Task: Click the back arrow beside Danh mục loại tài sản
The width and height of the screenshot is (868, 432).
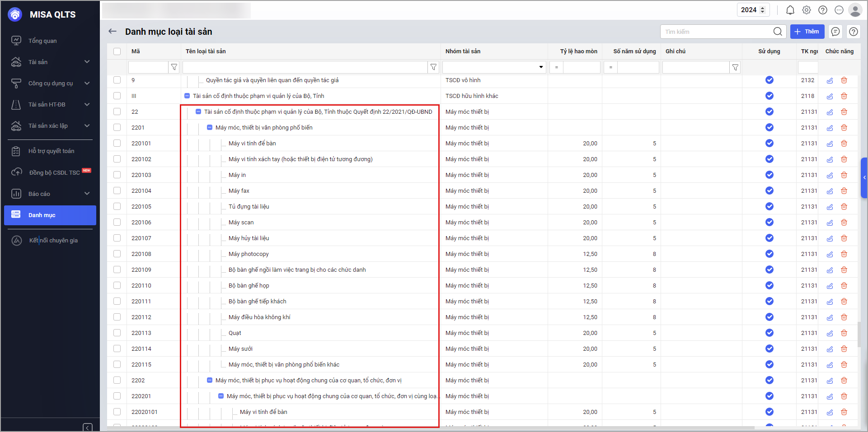Action: [113, 31]
